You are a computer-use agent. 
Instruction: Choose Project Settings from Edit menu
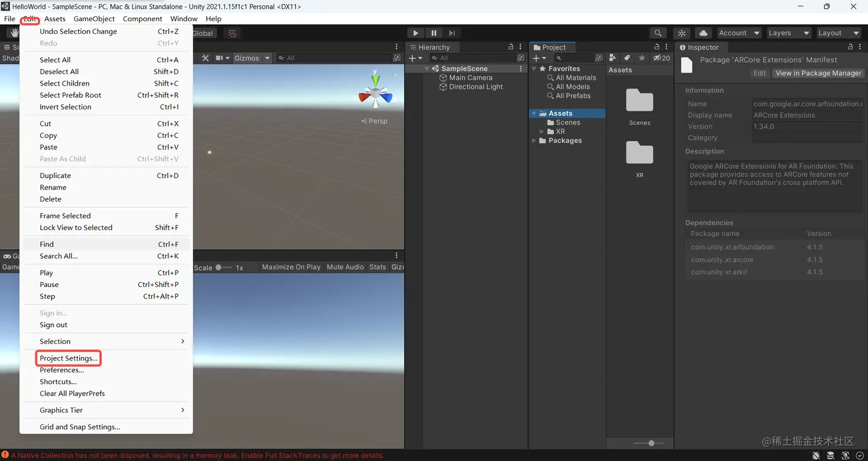click(x=69, y=358)
